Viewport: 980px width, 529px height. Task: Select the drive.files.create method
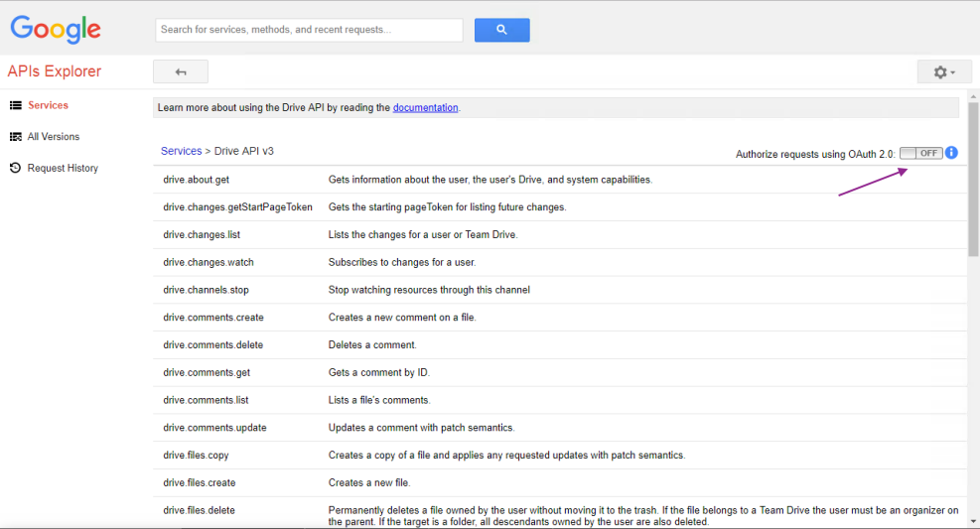click(x=200, y=482)
